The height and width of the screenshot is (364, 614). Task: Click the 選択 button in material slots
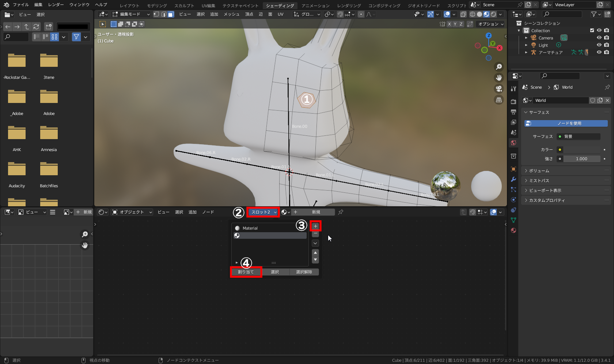(275, 272)
